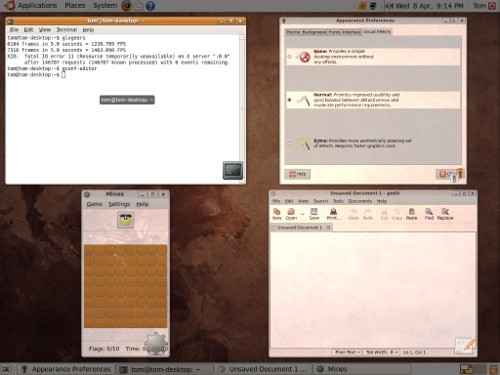Screen dimensions: 500x375
Task: Click the Ubuntu logo by Applications
Action: tap(9, 5)
